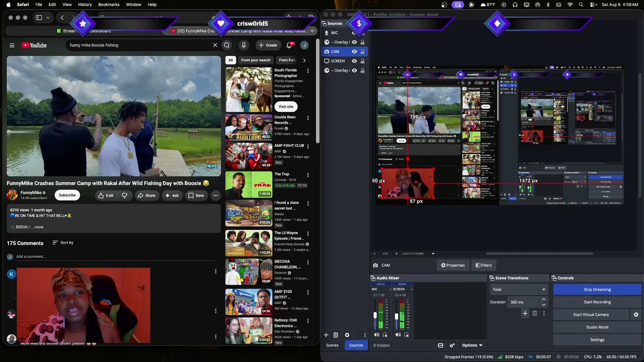The height and width of the screenshot is (362, 644).
Task: Like the FunnyMike video
Action: 106,196
